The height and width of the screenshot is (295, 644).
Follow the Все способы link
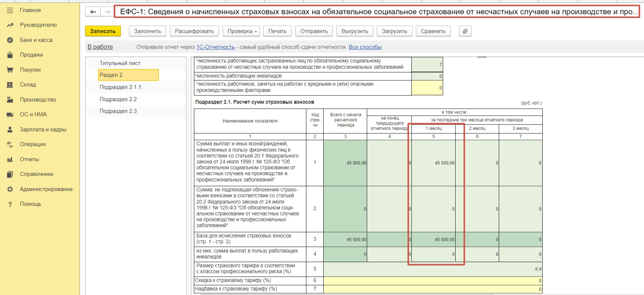(x=365, y=47)
